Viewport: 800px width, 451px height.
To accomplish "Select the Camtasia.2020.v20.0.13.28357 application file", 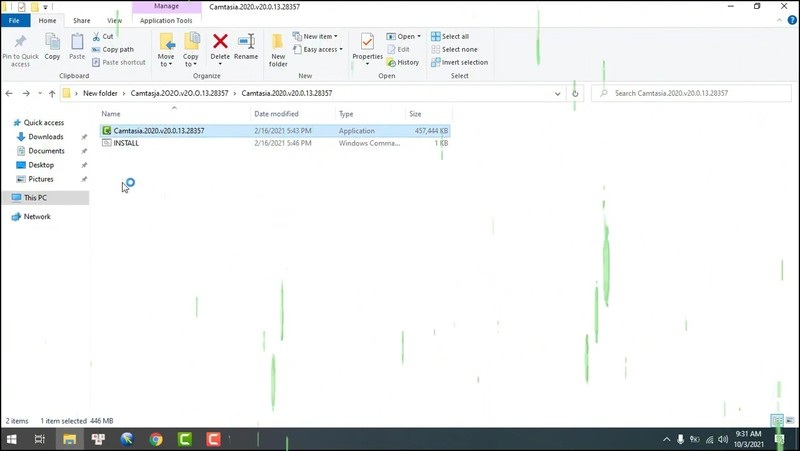I will pos(275,131).
